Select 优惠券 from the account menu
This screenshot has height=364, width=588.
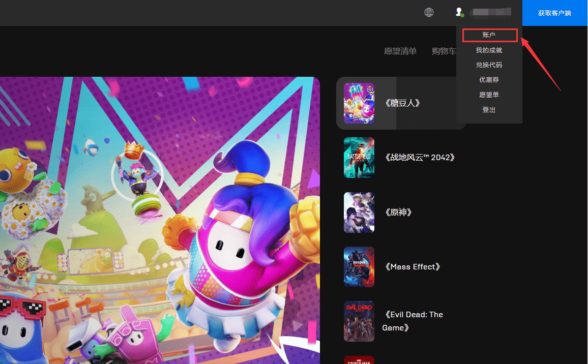[x=489, y=80]
